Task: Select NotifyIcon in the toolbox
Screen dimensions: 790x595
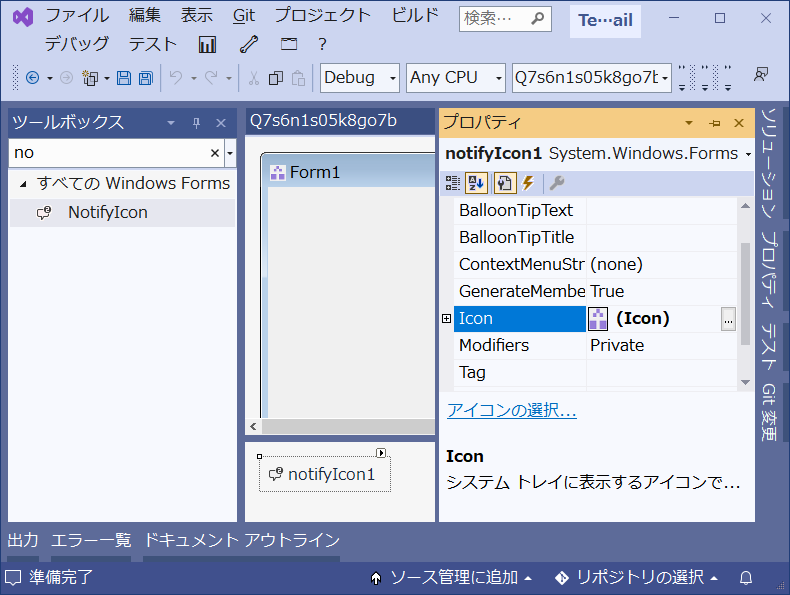Action: (x=107, y=212)
